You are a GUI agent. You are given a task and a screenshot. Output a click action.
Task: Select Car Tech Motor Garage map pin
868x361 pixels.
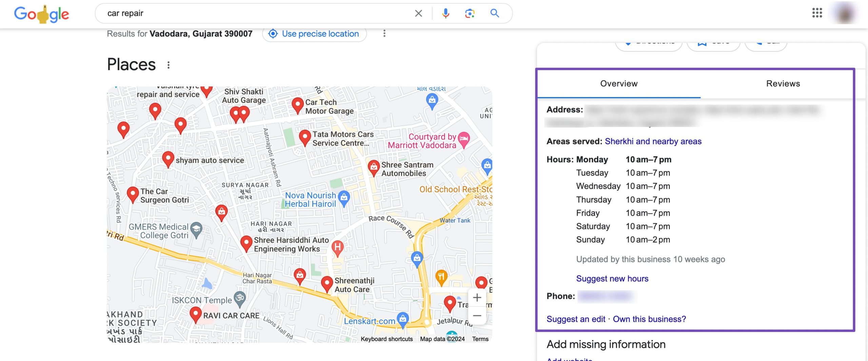pos(297,105)
